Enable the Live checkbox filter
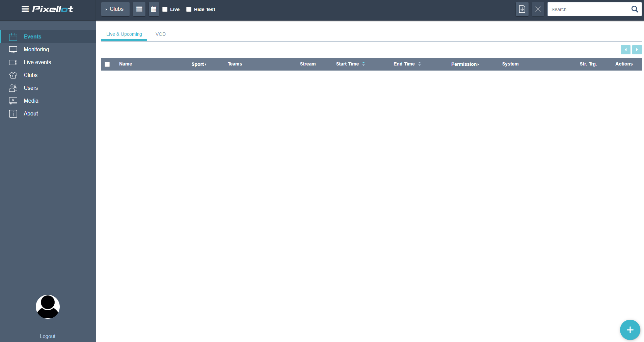Image resolution: width=644 pixels, height=342 pixels. tap(165, 9)
